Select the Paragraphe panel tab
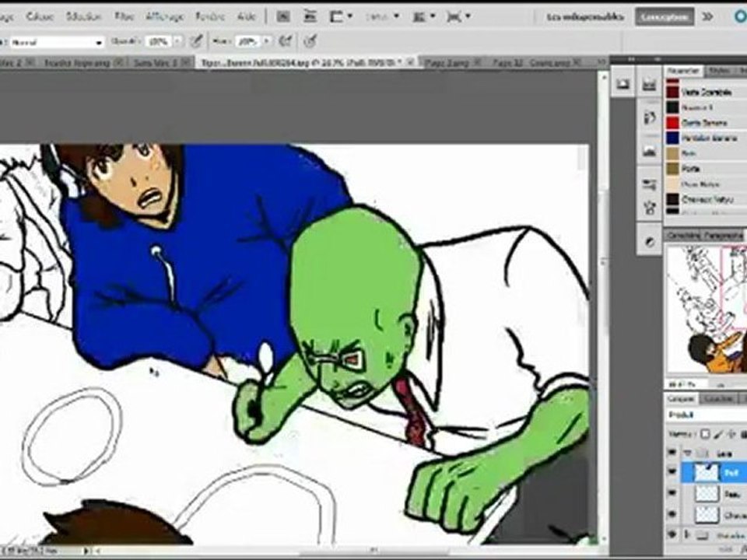 [723, 235]
